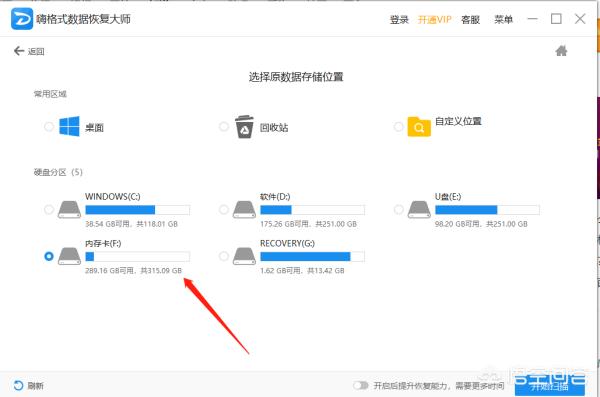Select the 内存卡(F:) radio button
Viewport: 600px width, 397px height.
(x=49, y=256)
